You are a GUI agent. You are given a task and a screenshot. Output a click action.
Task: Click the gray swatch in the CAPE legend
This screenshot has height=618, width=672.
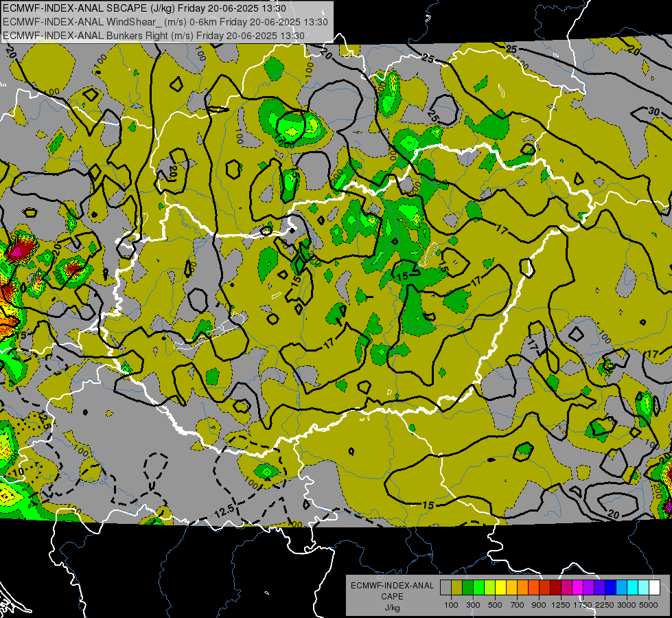[x=445, y=588]
